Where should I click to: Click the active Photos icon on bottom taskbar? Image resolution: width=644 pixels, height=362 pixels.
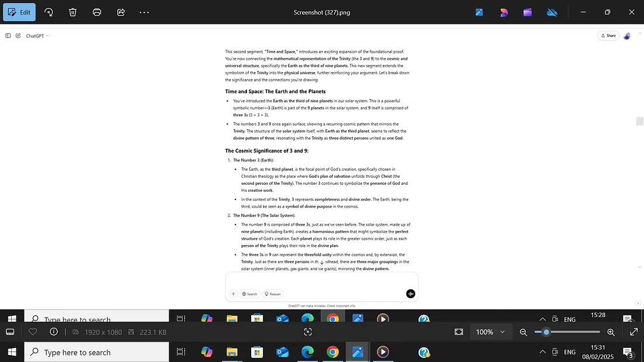click(358, 352)
